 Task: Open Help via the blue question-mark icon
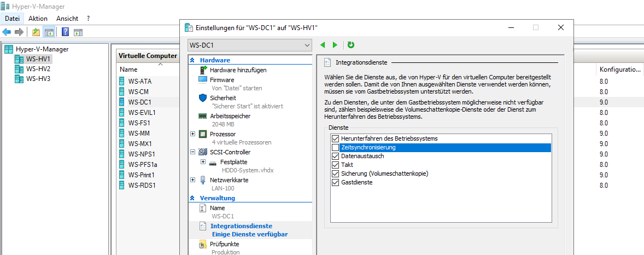pyautogui.click(x=65, y=32)
